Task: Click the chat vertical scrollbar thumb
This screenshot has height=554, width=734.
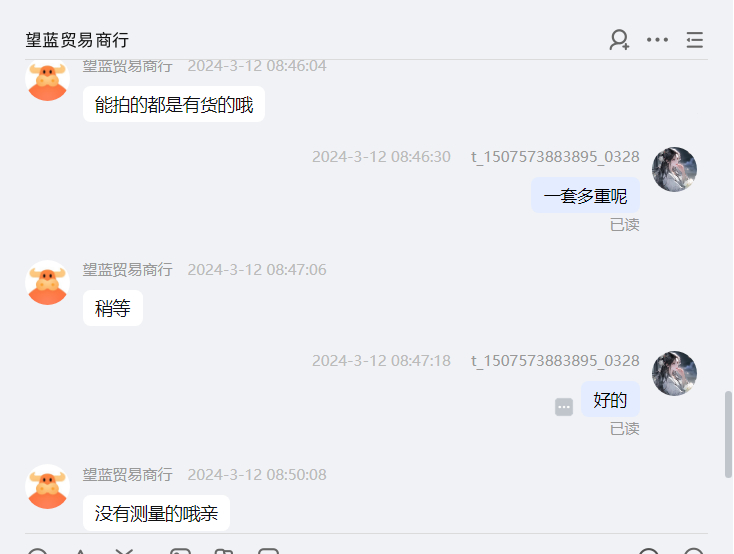Action: point(728,435)
